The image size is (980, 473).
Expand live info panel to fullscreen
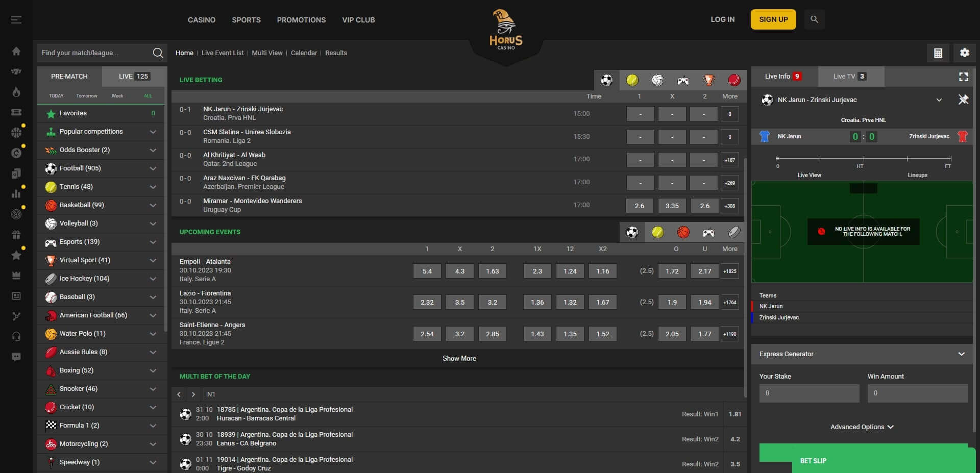963,77
